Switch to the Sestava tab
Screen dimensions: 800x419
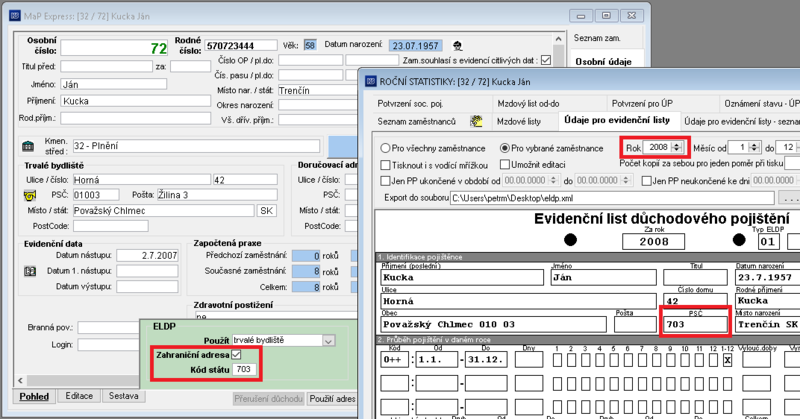point(123,396)
